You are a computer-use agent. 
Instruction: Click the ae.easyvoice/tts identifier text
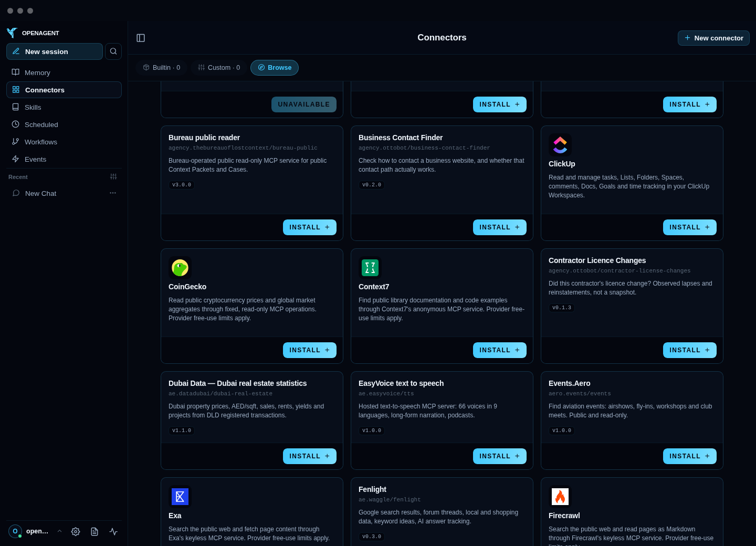[x=386, y=394]
